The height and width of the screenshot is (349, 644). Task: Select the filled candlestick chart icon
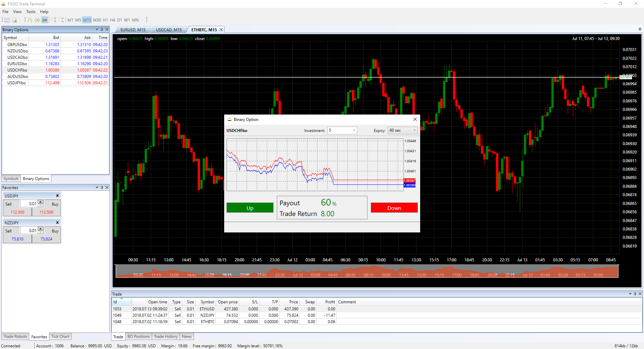45,20
